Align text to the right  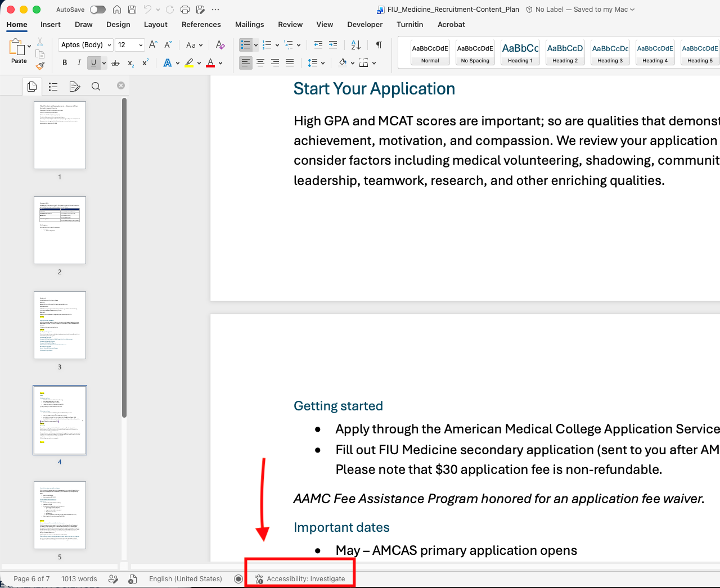275,63
